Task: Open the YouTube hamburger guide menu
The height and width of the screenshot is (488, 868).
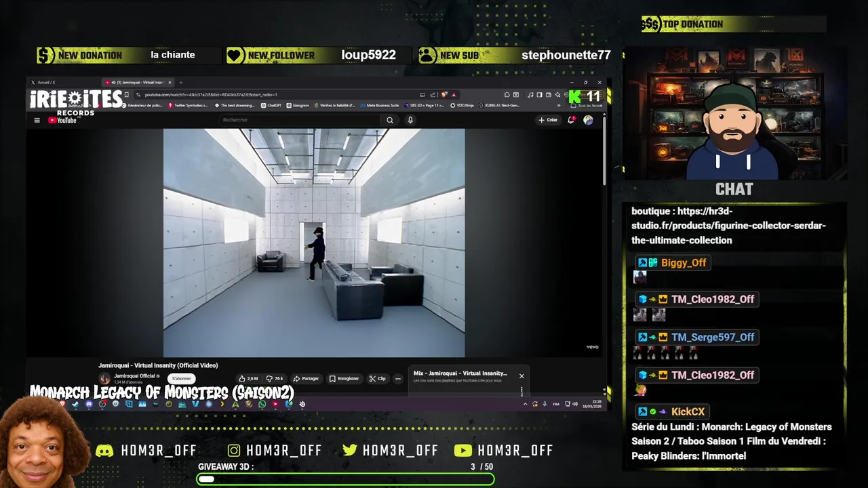Action: click(x=37, y=120)
